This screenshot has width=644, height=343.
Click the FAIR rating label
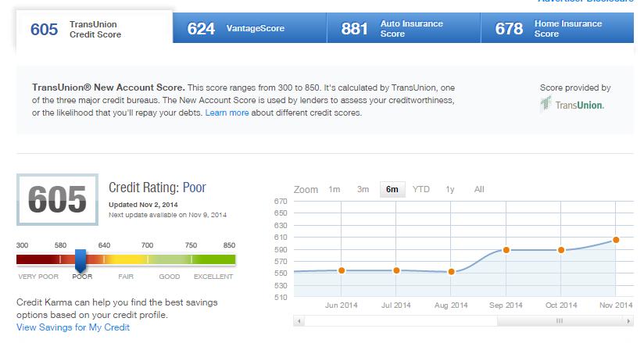[x=126, y=277]
